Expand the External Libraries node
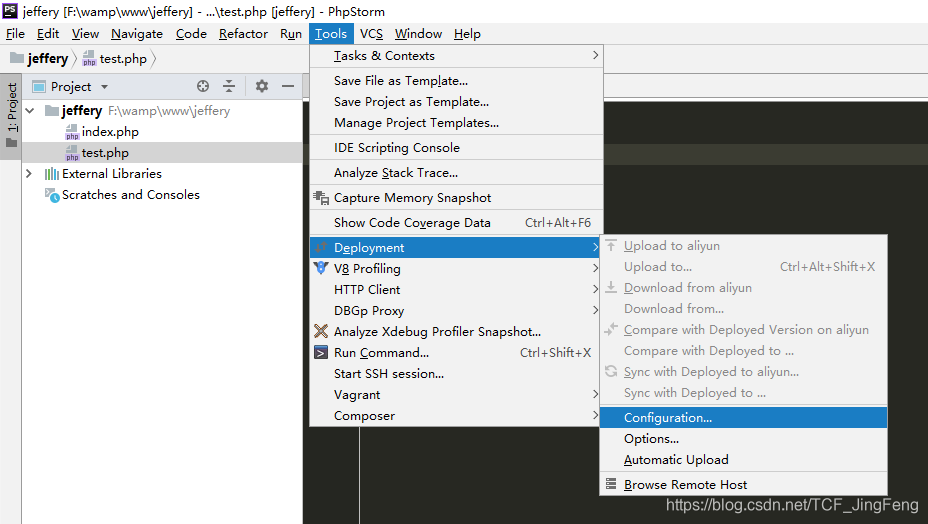The image size is (928, 524). [29, 173]
